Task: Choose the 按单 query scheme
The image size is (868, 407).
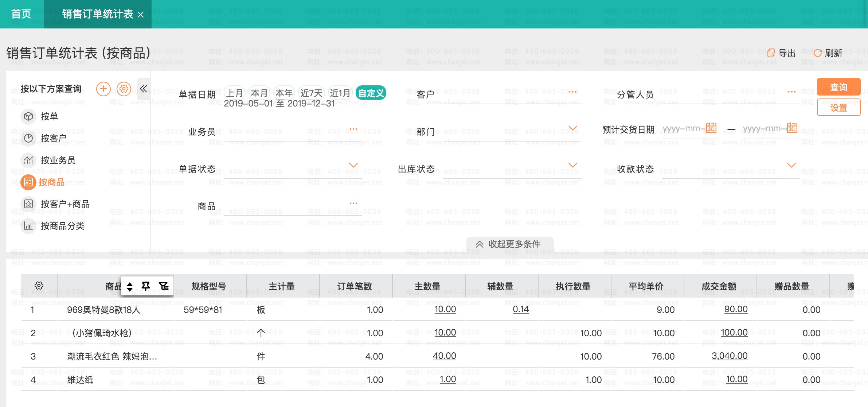Action: click(49, 116)
